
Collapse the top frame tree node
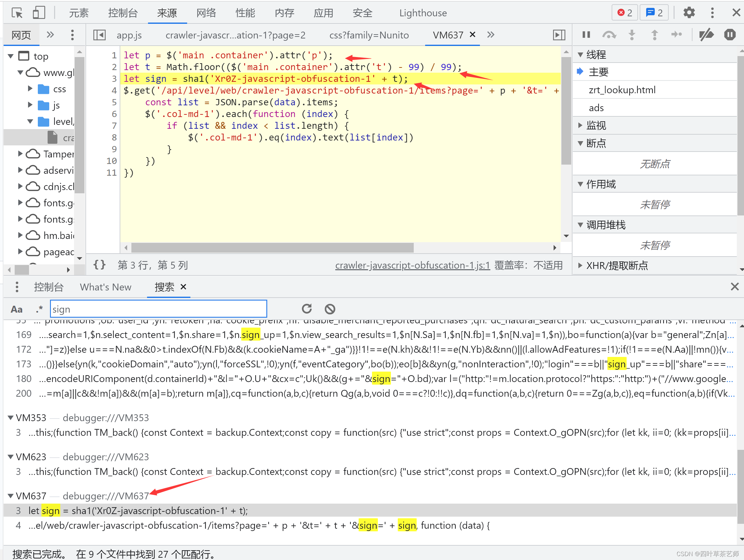pos(11,56)
